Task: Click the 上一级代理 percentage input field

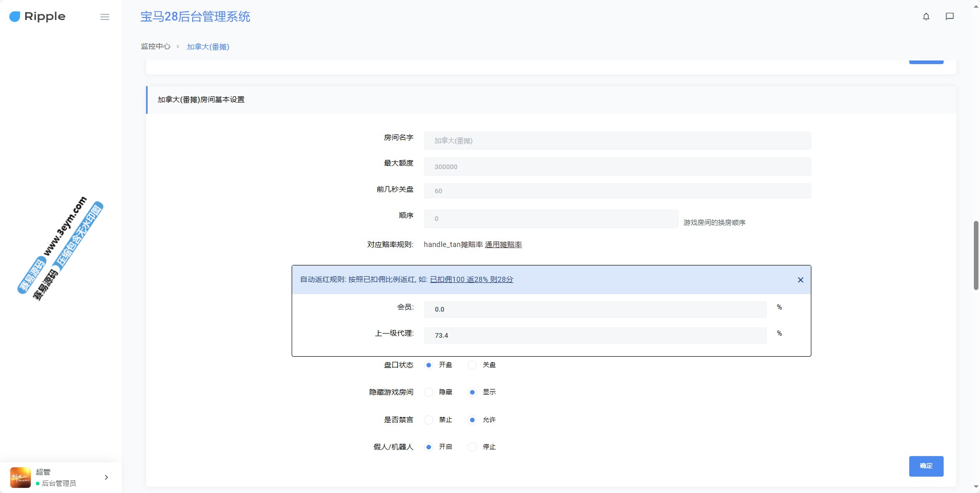Action: [x=595, y=336]
